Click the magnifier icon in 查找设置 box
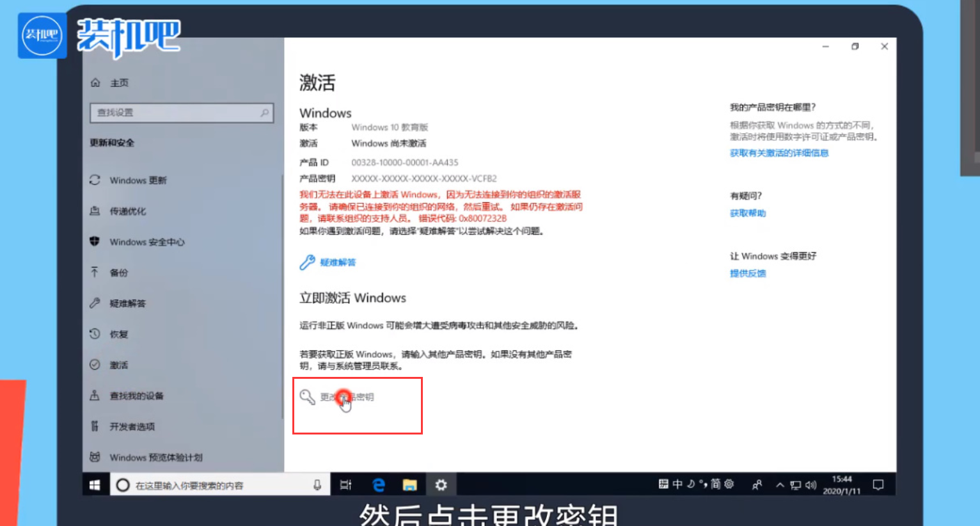Image resolution: width=980 pixels, height=526 pixels. [264, 113]
